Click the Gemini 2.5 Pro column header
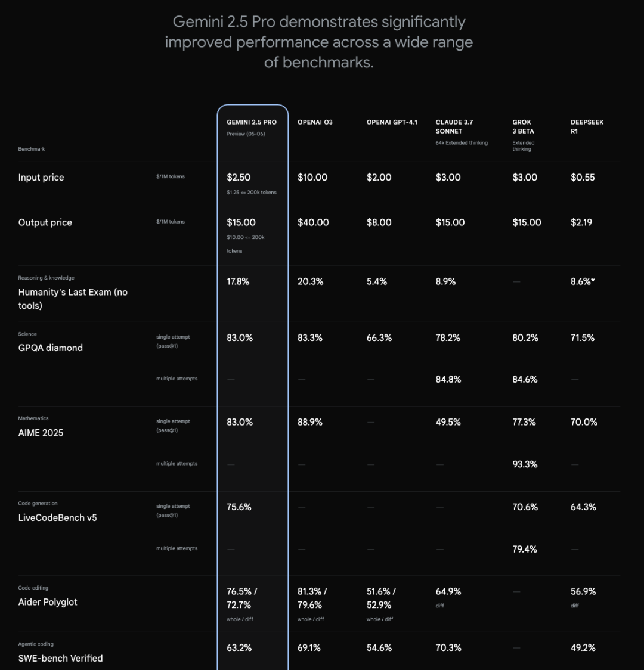 click(x=252, y=122)
